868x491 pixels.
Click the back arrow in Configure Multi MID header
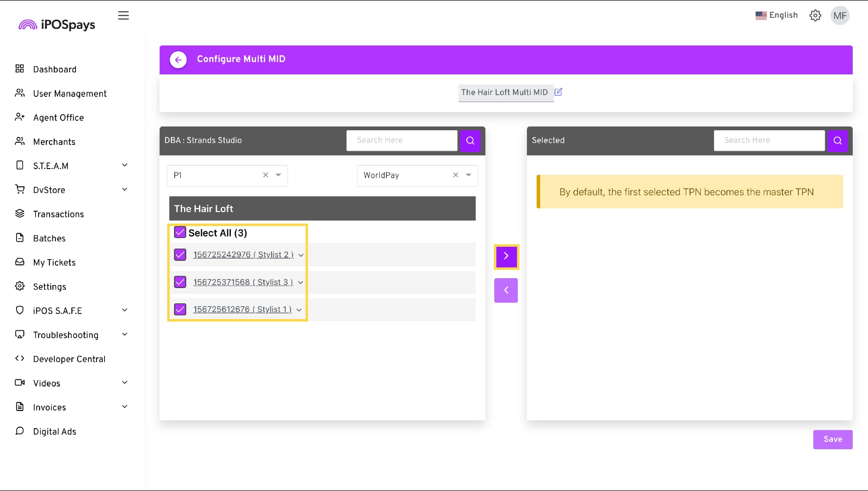pyautogui.click(x=178, y=60)
